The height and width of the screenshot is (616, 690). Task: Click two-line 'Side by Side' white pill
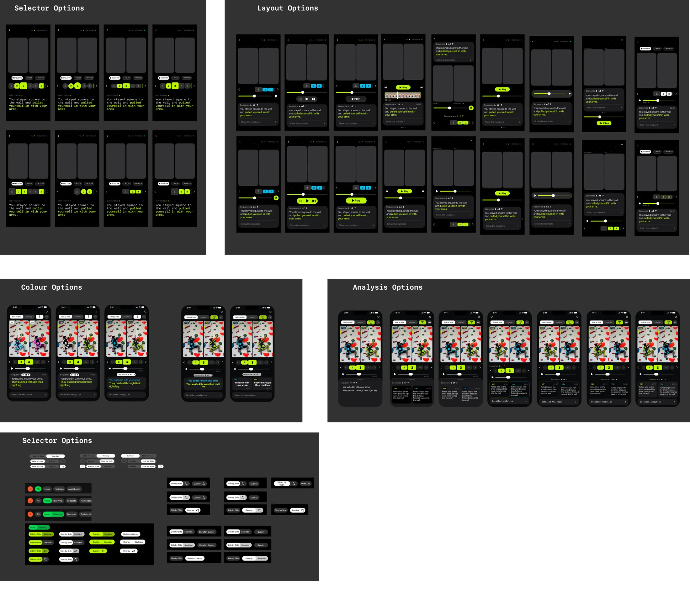tap(282, 483)
